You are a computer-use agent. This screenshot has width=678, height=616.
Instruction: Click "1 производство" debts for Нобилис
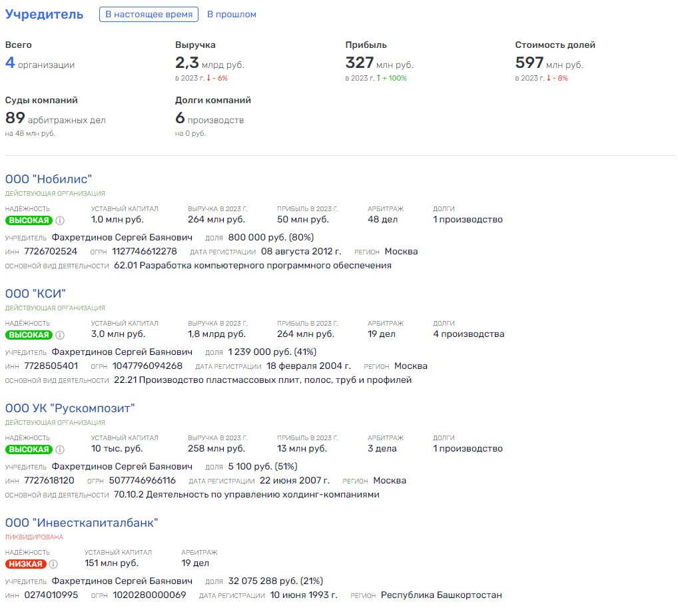coord(468,219)
